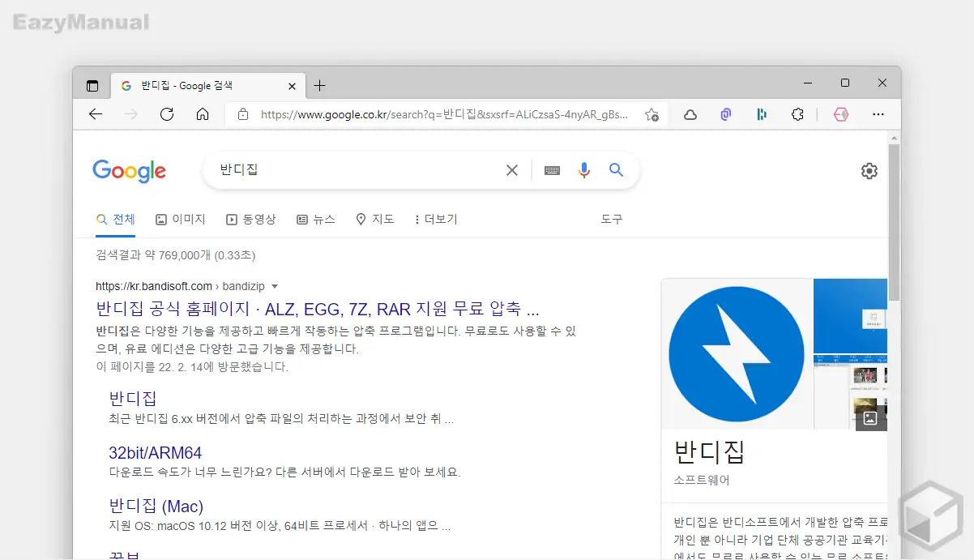974x560 pixels.
Task: Open more images icon on knowledge panel
Action: [x=870, y=418]
